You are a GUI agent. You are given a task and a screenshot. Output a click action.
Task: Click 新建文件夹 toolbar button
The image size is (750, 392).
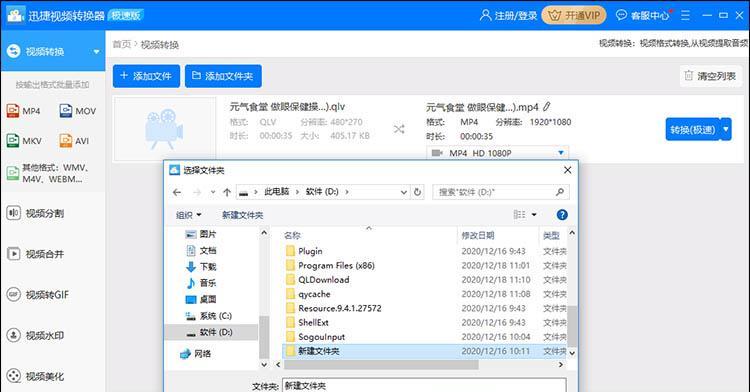[x=243, y=215]
